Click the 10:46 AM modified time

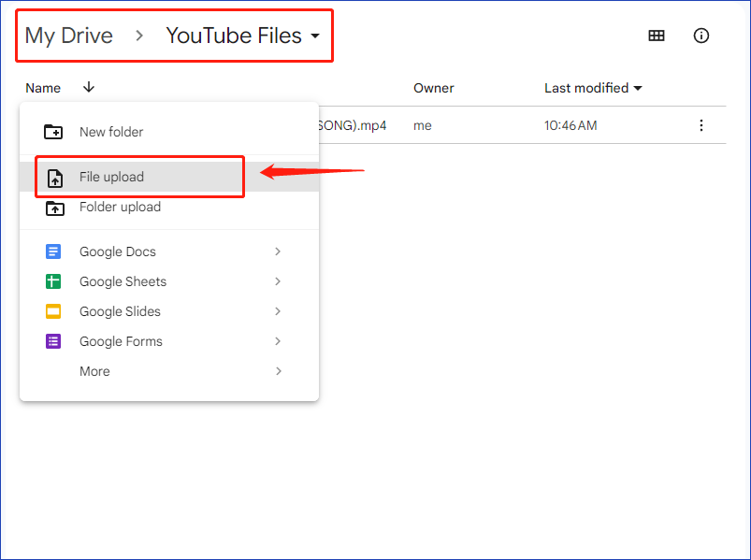click(x=570, y=125)
